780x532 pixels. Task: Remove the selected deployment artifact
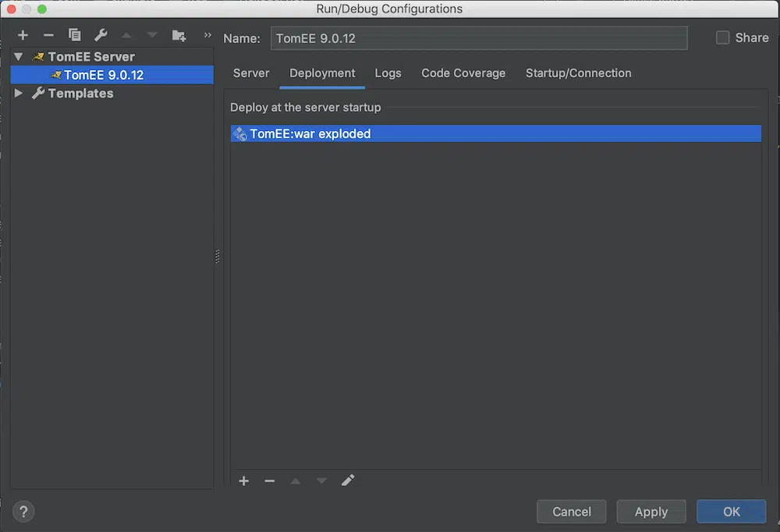point(270,481)
